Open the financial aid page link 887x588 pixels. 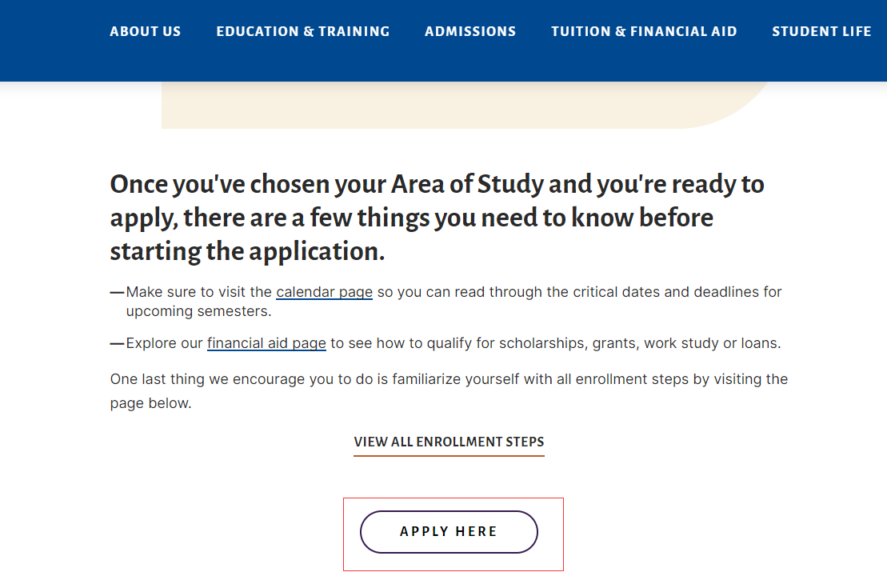pos(266,343)
